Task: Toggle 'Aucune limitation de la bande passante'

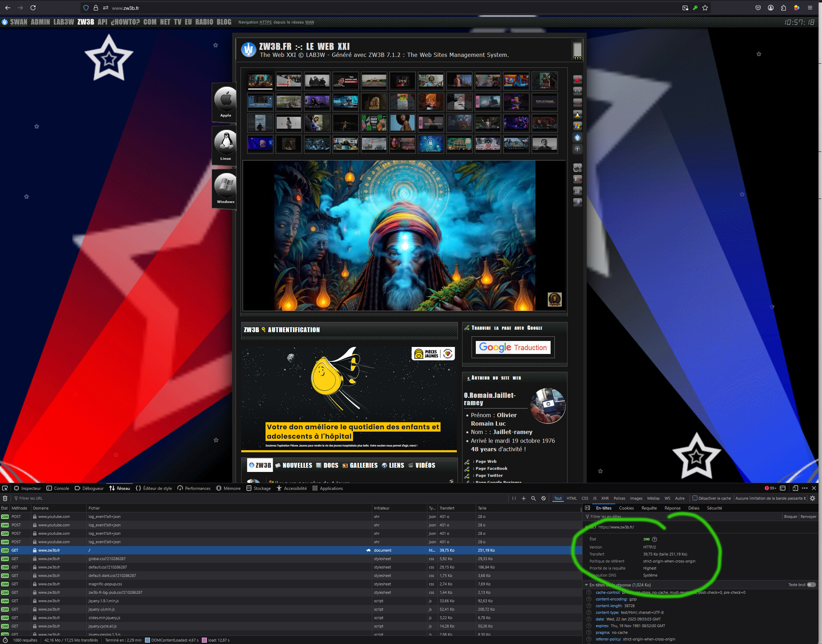Action: pos(771,499)
